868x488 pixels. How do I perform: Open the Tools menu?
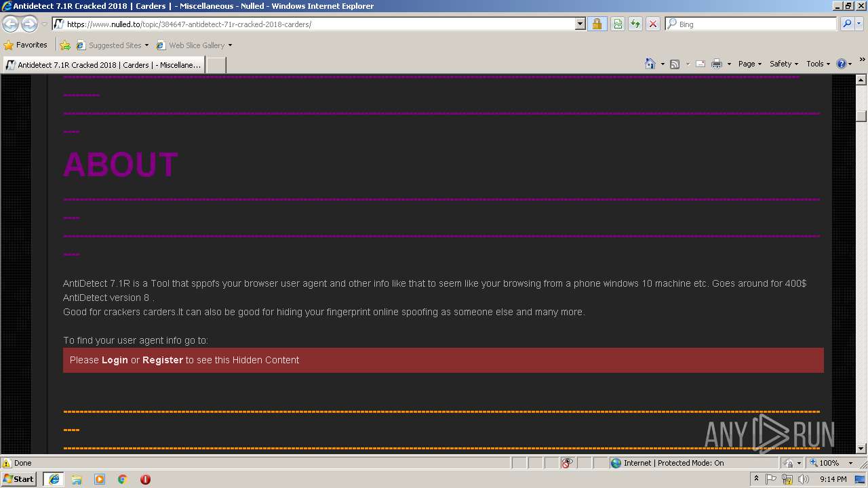coord(818,64)
